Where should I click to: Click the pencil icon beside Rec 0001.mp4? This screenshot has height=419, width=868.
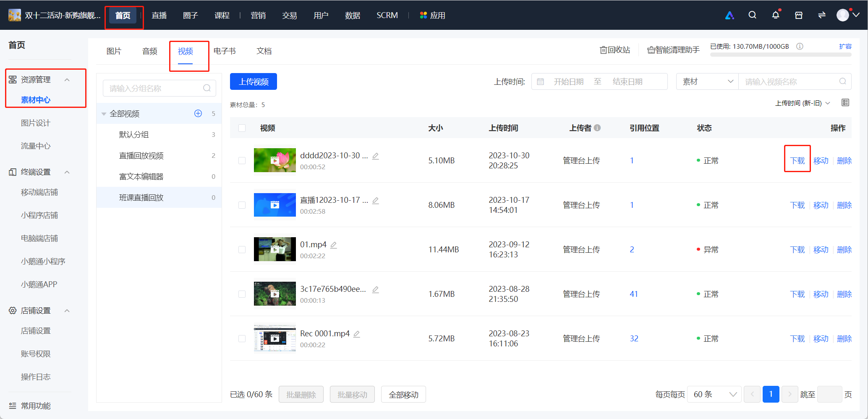(357, 334)
